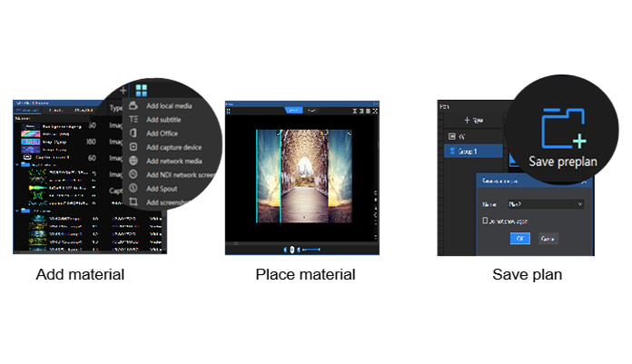Click the Add subtitle text icon
The image size is (632, 364).
(133, 120)
